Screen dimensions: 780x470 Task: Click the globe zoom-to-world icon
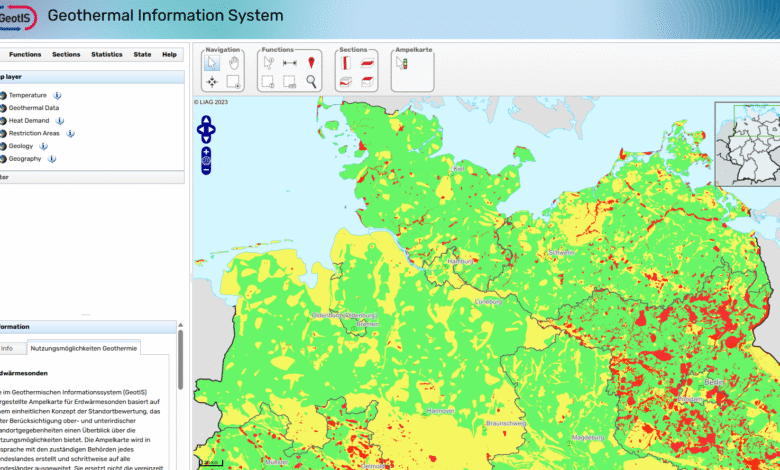(206, 161)
